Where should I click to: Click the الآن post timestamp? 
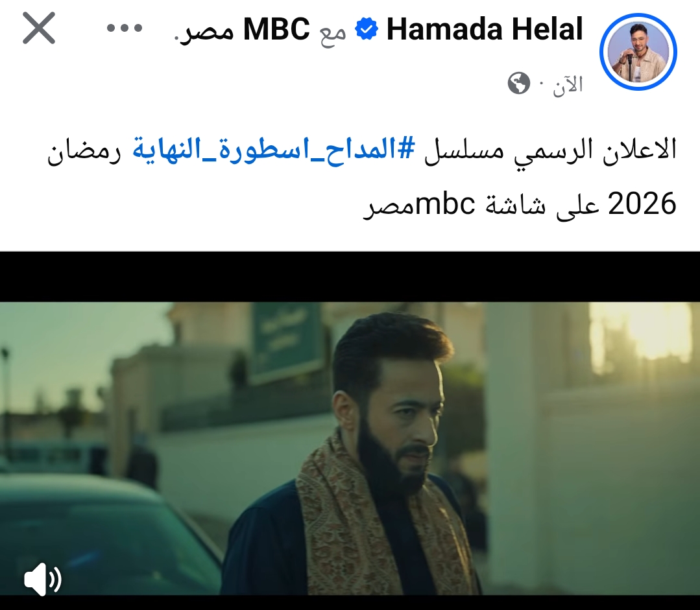pyautogui.click(x=568, y=84)
